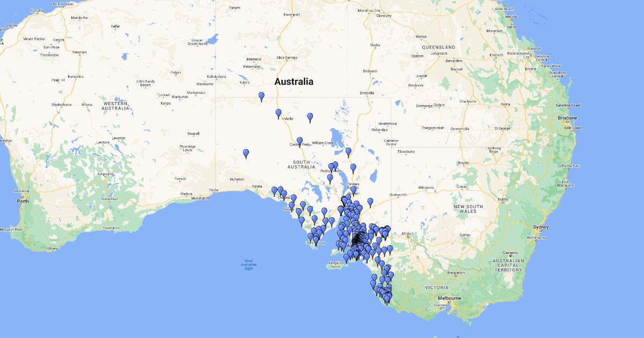Click the 'Mackay' town label
Image resolution: width=644 pixels, height=338 pixels.
click(x=511, y=17)
